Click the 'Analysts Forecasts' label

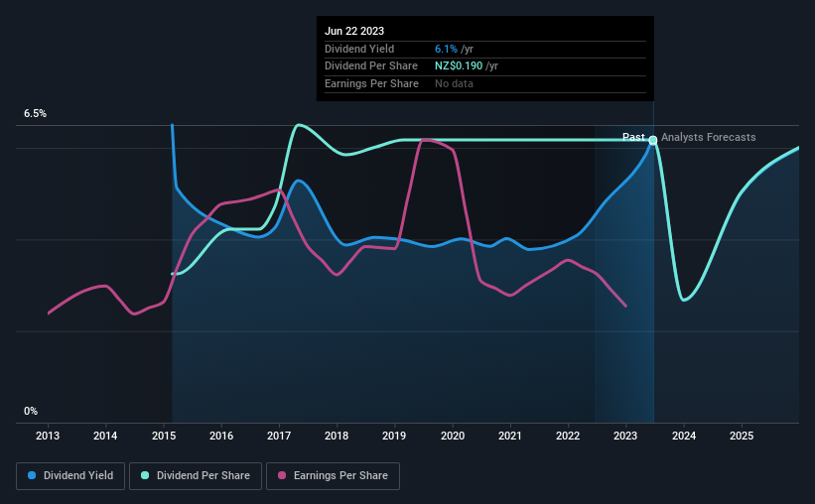(709, 137)
